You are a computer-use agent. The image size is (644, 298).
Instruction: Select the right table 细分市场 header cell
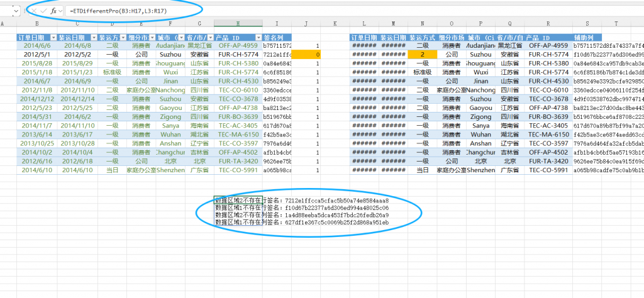(x=452, y=37)
